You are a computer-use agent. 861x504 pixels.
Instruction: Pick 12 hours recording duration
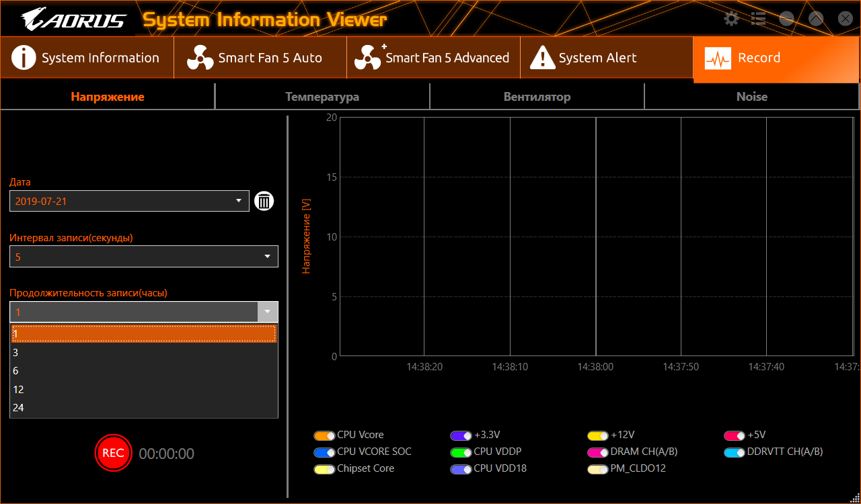(x=144, y=389)
